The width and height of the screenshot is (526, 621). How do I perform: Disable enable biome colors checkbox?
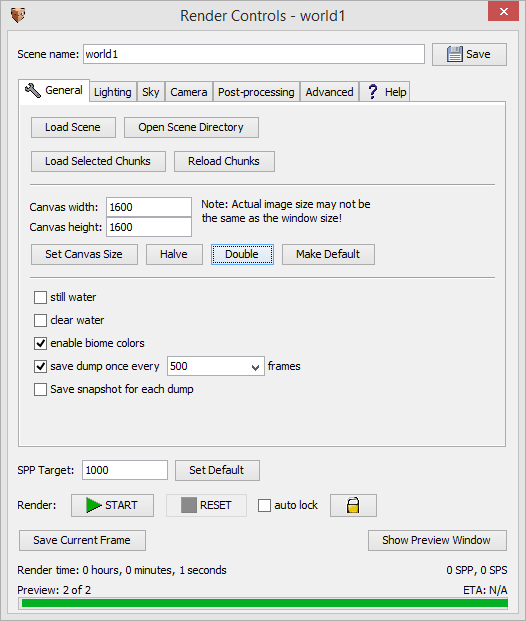40,343
